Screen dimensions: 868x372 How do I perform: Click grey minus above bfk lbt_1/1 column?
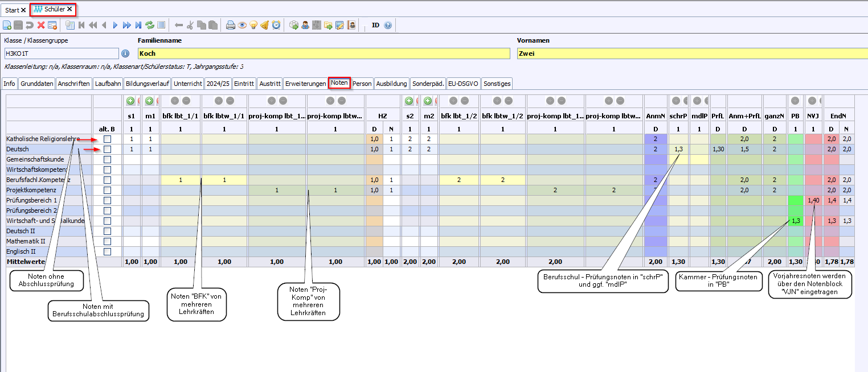coord(187,101)
